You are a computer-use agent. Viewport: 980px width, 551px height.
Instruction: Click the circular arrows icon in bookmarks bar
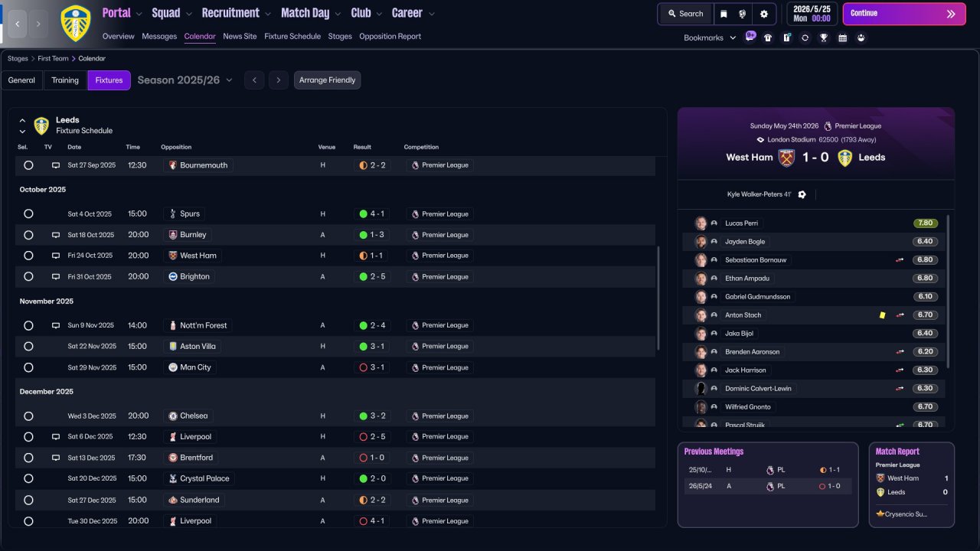pos(805,37)
